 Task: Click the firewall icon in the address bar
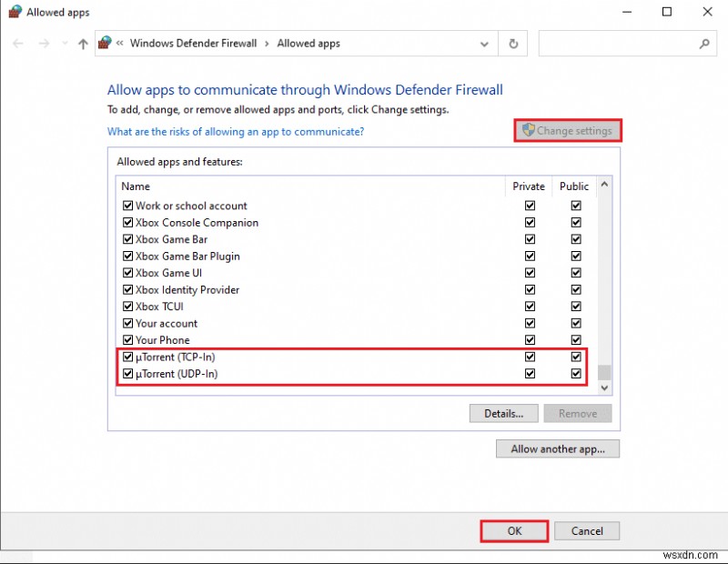104,42
